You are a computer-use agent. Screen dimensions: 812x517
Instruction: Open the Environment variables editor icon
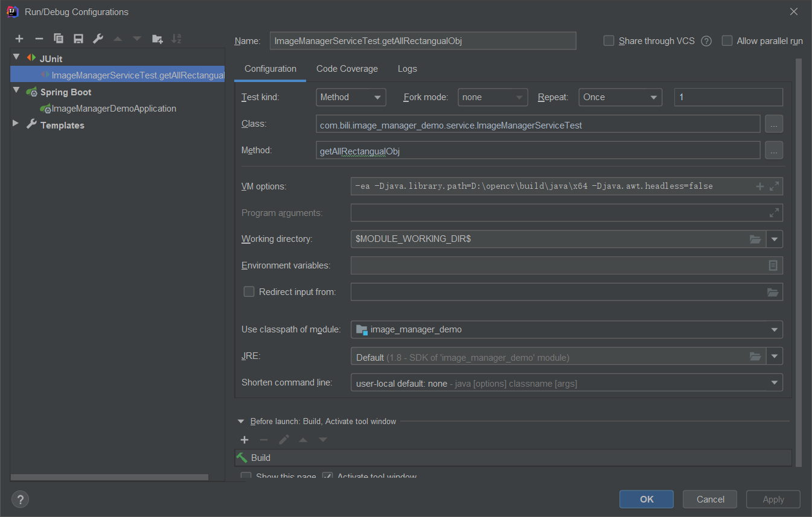pyautogui.click(x=773, y=265)
